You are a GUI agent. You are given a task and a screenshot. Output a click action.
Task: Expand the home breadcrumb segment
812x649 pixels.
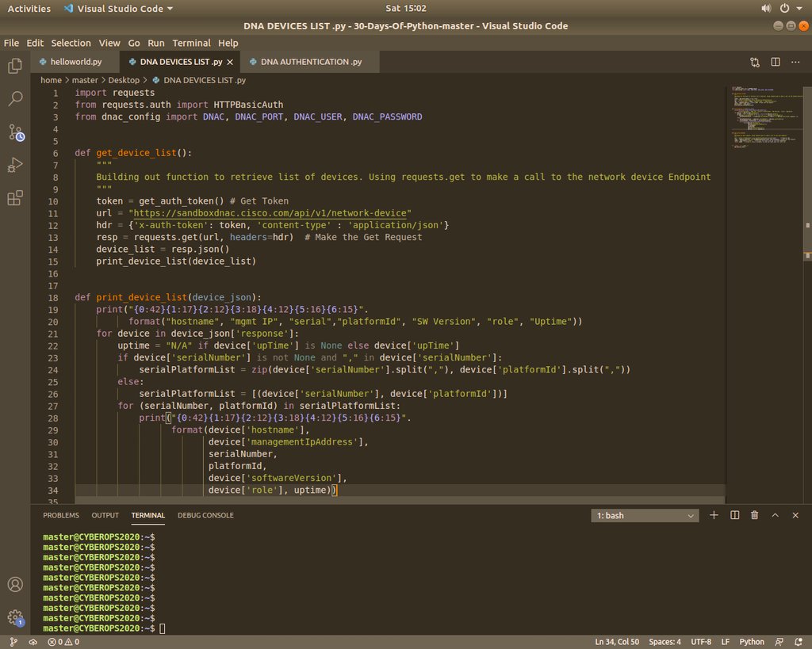pos(51,80)
